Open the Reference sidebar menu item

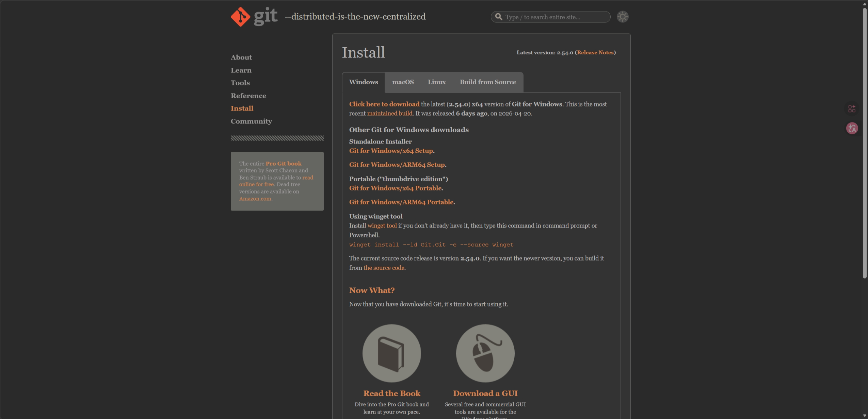pyautogui.click(x=248, y=96)
